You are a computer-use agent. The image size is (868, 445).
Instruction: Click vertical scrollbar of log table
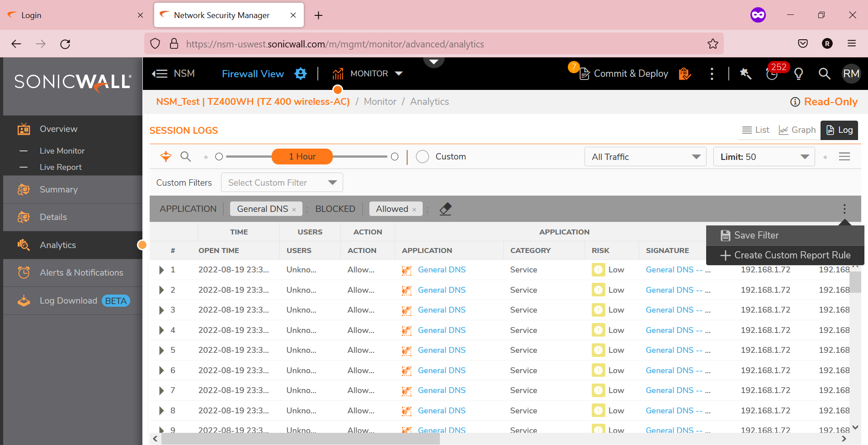click(855, 283)
